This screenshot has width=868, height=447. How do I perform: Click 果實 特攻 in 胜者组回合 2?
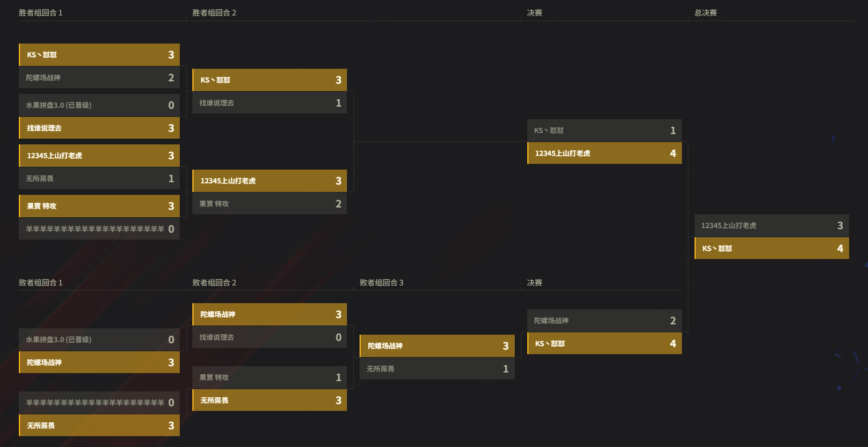[x=270, y=203]
